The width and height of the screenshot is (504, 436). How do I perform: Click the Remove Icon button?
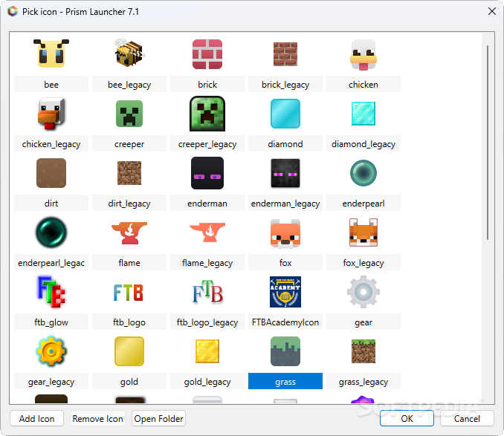click(97, 419)
